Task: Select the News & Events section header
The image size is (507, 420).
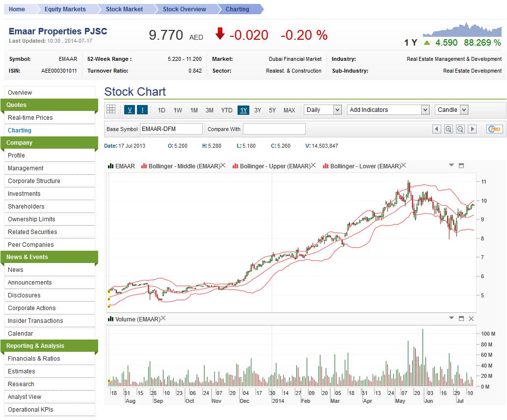Action: 50,257
